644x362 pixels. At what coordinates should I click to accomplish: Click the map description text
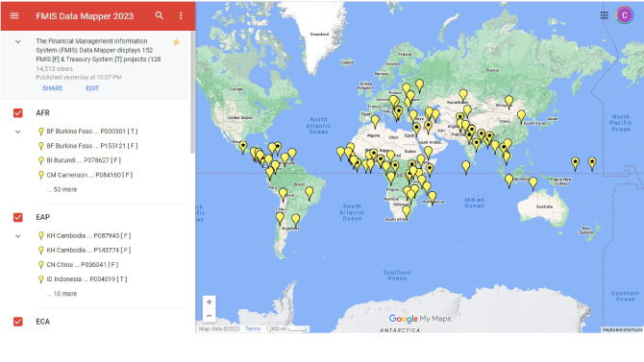98,50
